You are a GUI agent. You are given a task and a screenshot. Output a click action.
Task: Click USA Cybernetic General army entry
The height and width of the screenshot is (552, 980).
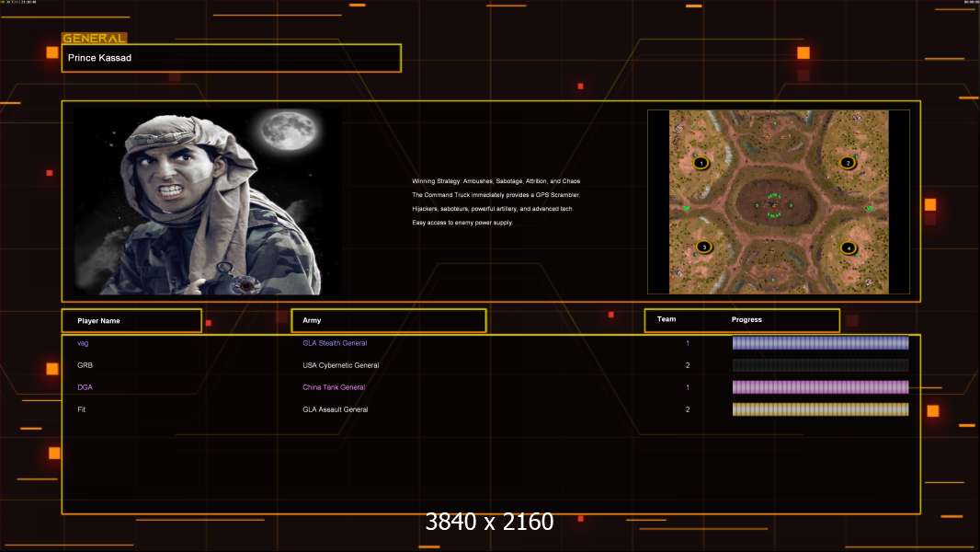tap(341, 365)
